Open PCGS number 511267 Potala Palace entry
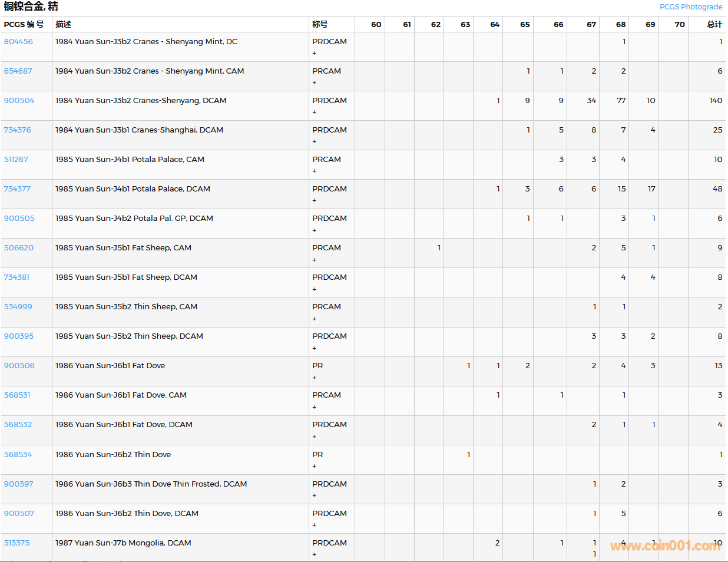This screenshot has width=728, height=562. [x=16, y=160]
